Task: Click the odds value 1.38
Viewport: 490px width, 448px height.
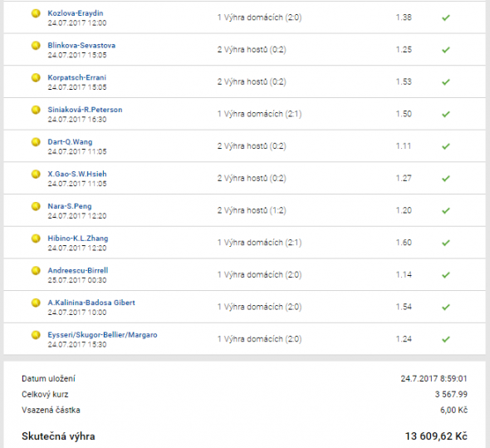Action: tap(404, 17)
